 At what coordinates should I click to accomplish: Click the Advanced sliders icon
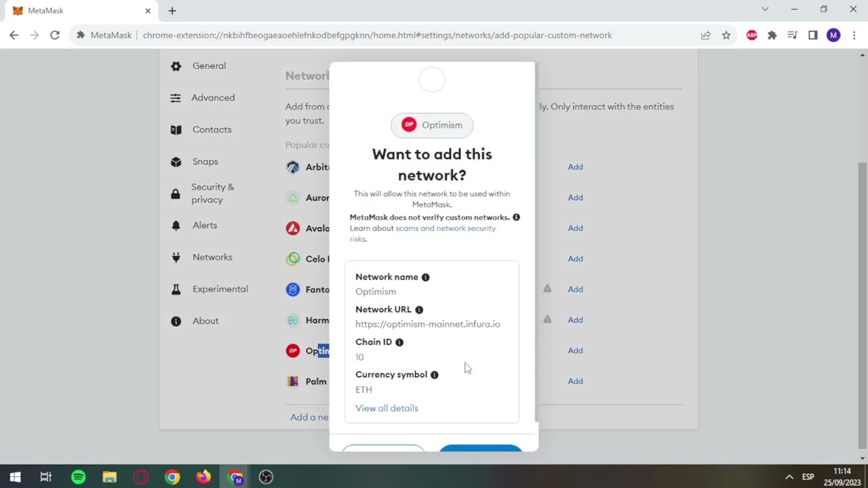point(176,98)
